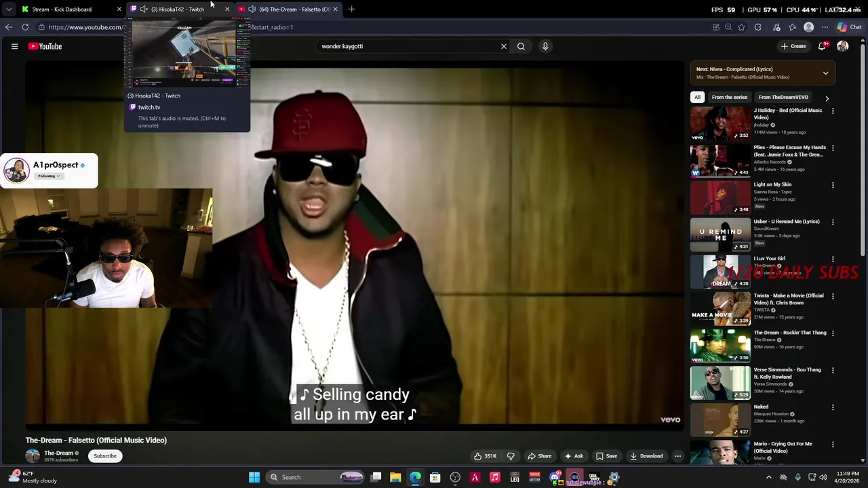Click the Ask button
The width and height of the screenshot is (868, 488).
click(574, 456)
